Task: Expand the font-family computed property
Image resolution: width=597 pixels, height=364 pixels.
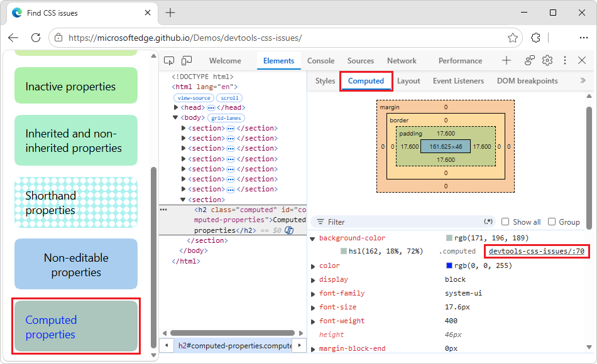Action: click(x=312, y=294)
